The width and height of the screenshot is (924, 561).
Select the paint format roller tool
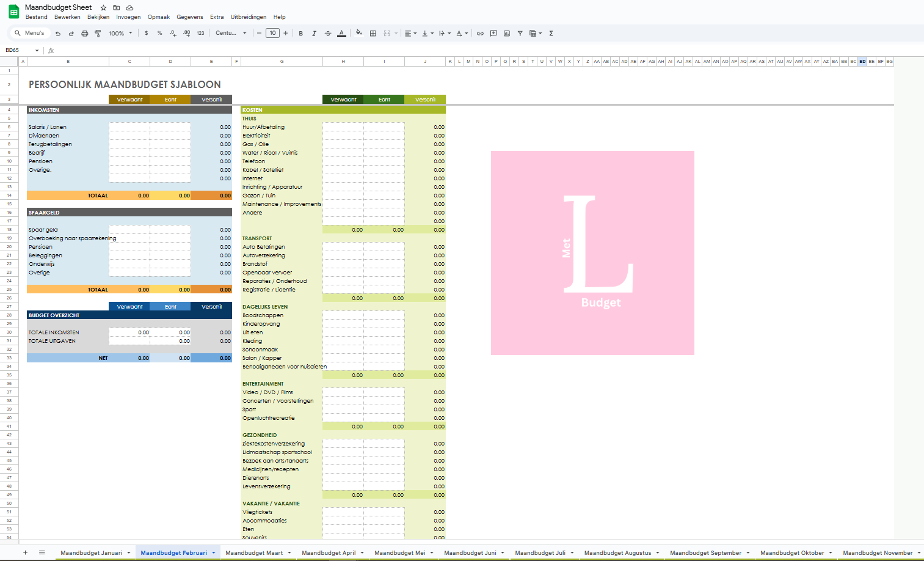(x=98, y=34)
